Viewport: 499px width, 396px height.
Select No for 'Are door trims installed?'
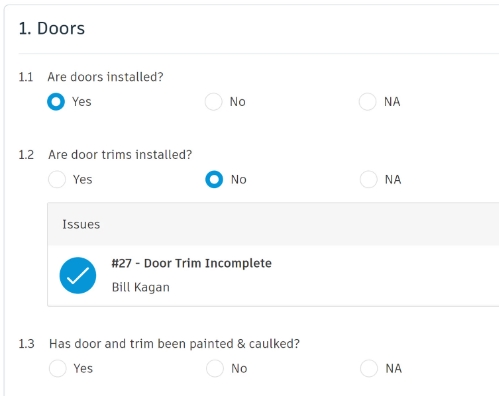214,180
